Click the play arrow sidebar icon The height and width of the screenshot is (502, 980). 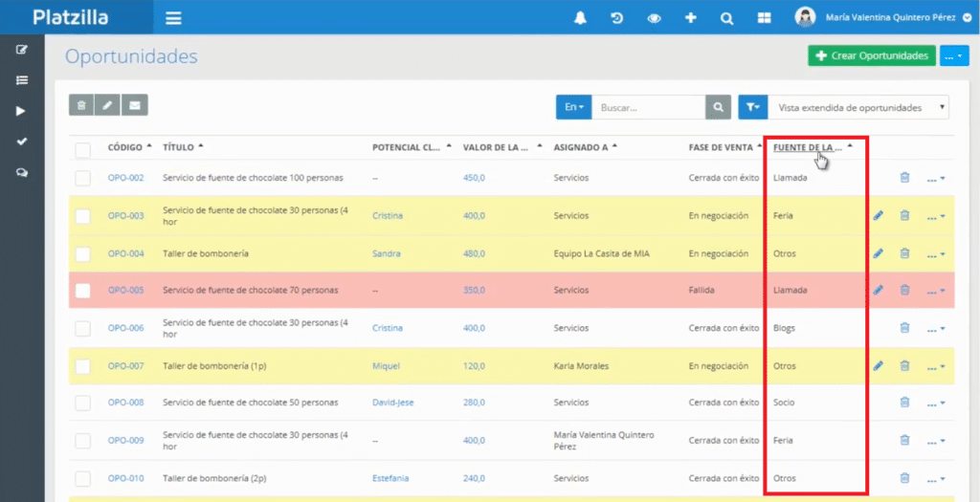(x=21, y=111)
